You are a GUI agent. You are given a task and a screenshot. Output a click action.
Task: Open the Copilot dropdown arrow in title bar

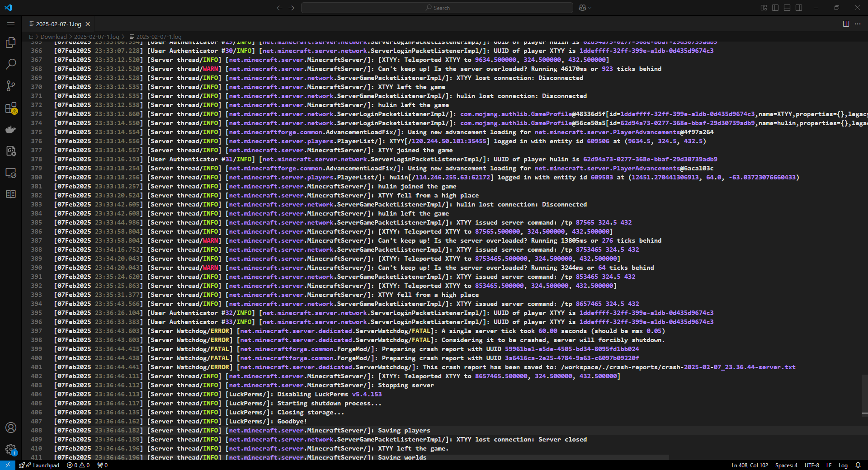pyautogui.click(x=590, y=8)
